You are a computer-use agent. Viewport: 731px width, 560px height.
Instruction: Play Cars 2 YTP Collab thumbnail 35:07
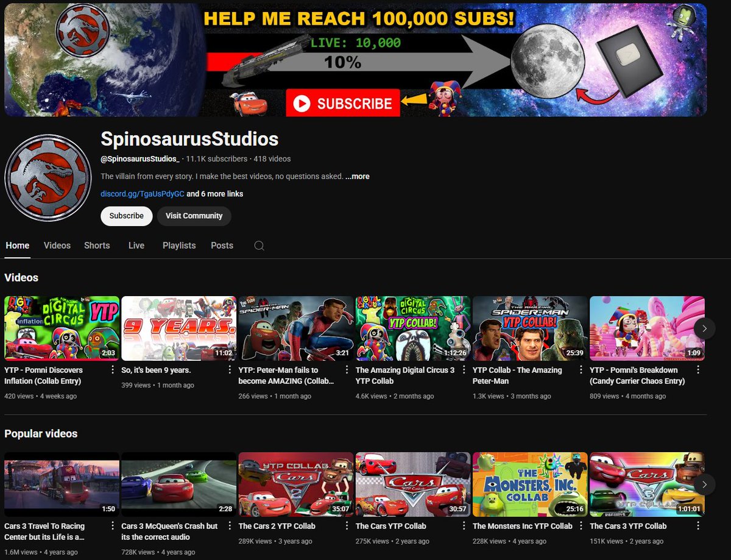coord(296,484)
